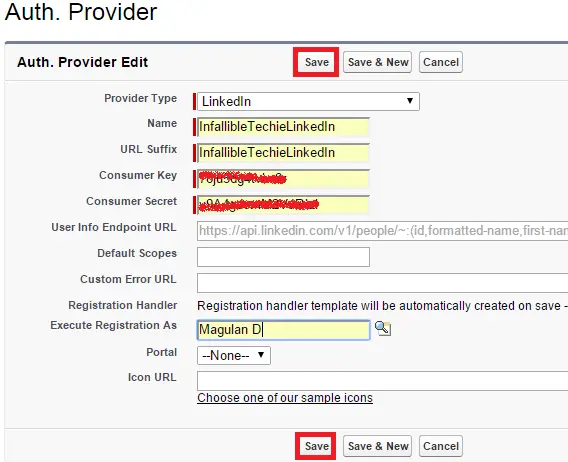Click into the Consumer Key field

(x=283, y=179)
